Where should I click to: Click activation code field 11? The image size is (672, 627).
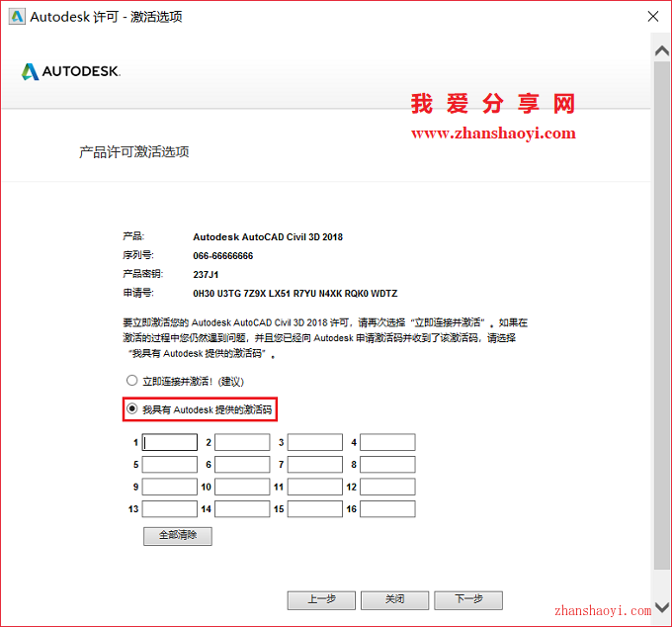[x=315, y=487]
